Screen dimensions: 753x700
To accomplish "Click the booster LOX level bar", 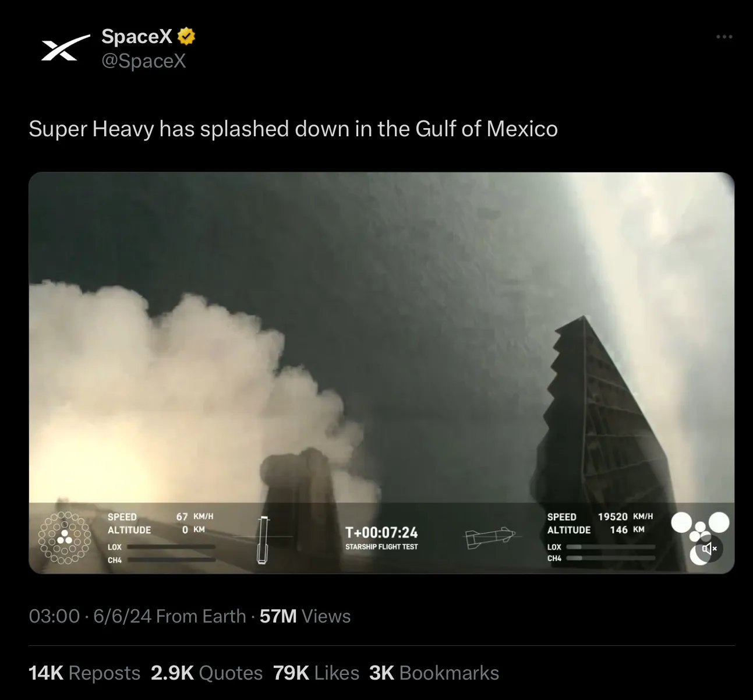I will coord(171,547).
